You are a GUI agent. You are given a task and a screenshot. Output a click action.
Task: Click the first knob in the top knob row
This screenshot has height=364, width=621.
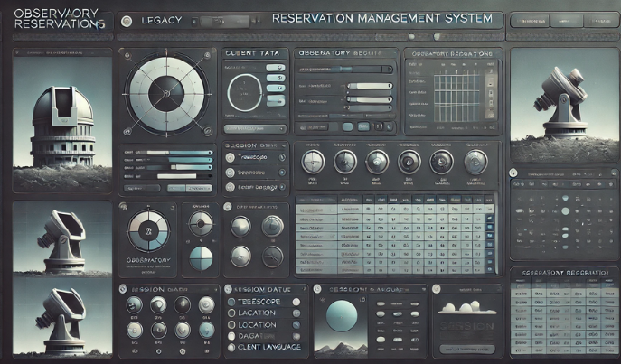312,161
